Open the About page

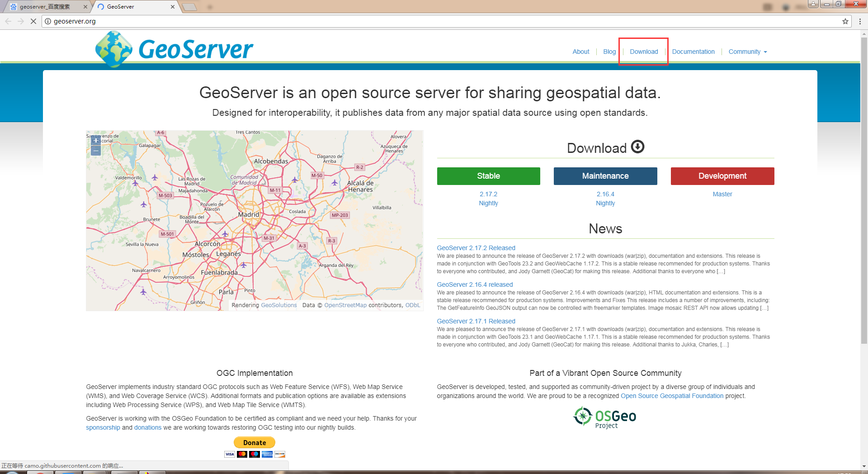tap(581, 52)
